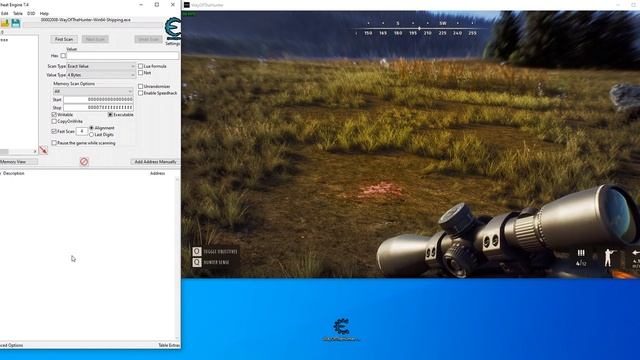Focus the Value input field
The image size is (640, 360).
coord(122,56)
